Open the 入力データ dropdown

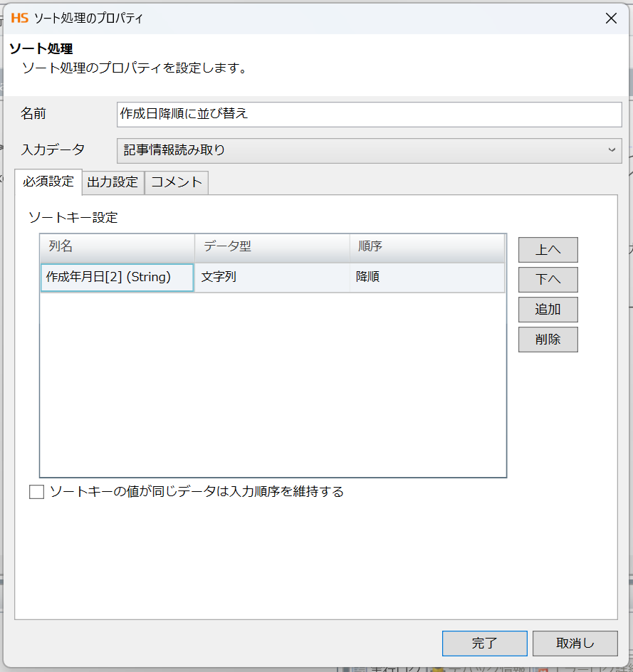(x=611, y=151)
